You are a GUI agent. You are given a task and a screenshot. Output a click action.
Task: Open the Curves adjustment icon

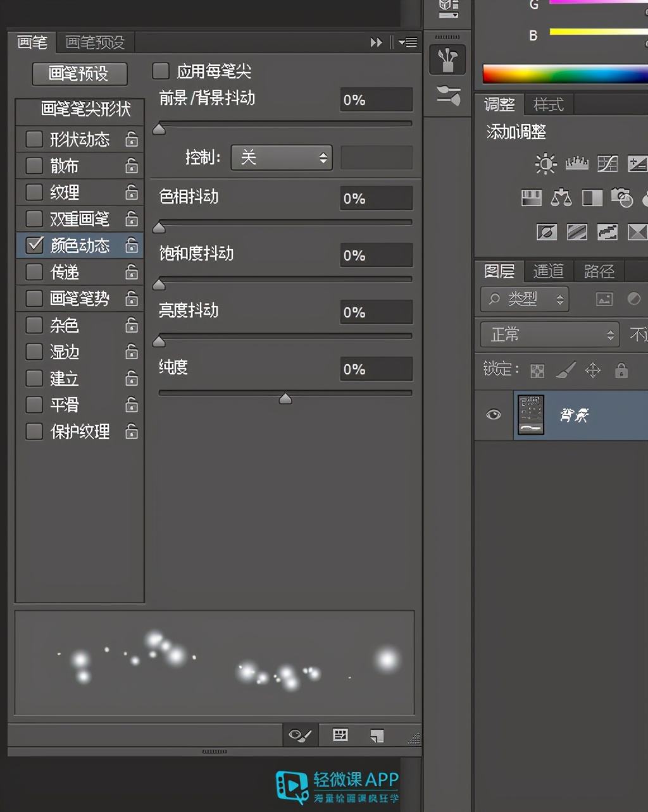pyautogui.click(x=607, y=163)
